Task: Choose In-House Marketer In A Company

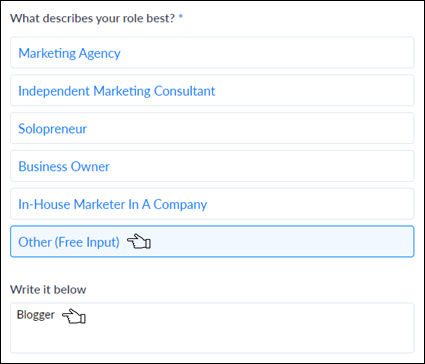Action: pos(212,204)
